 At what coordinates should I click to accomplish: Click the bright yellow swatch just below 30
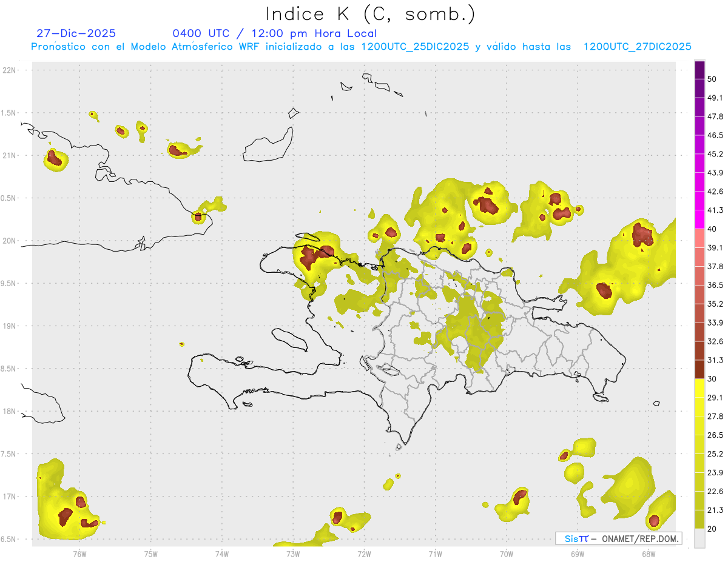point(699,389)
